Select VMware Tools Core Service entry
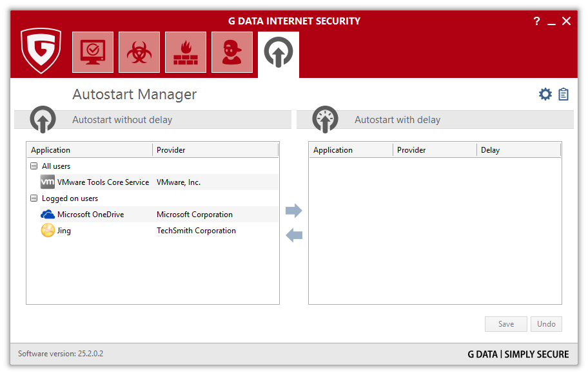Image resolution: width=588 pixels, height=375 pixels. click(x=103, y=182)
